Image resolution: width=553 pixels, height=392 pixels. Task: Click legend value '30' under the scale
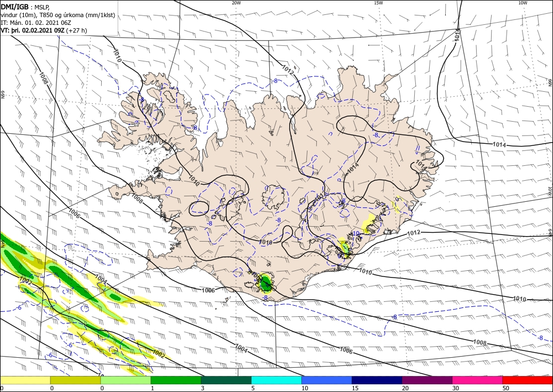(x=456, y=389)
